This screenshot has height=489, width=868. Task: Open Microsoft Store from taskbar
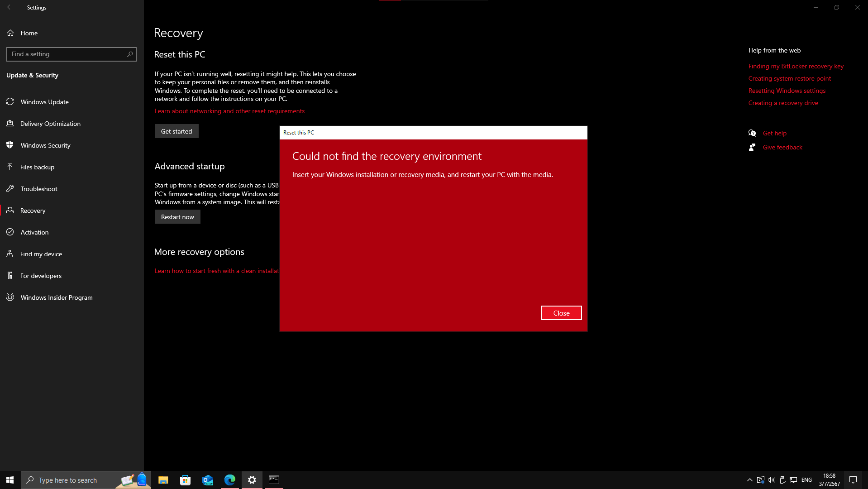coord(185,480)
